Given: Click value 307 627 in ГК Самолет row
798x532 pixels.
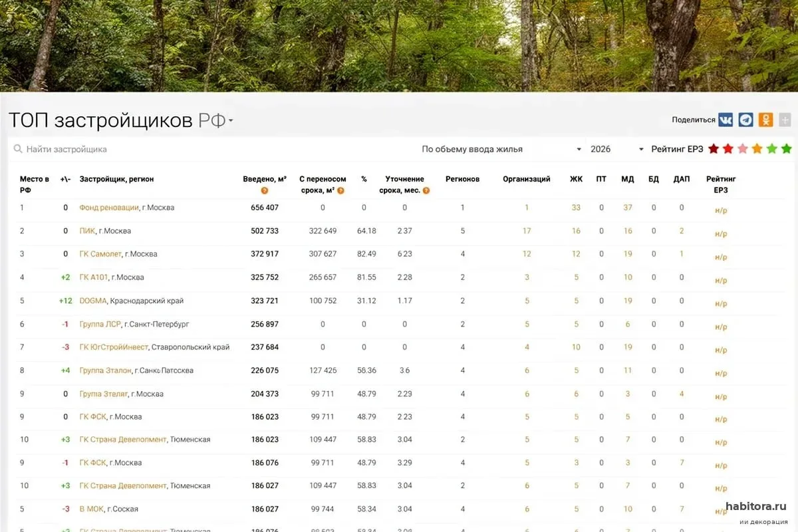Looking at the screenshot, I should (x=323, y=254).
